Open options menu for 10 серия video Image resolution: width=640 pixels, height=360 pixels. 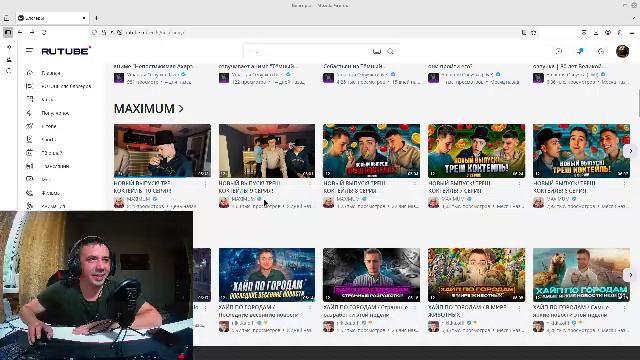point(205,185)
